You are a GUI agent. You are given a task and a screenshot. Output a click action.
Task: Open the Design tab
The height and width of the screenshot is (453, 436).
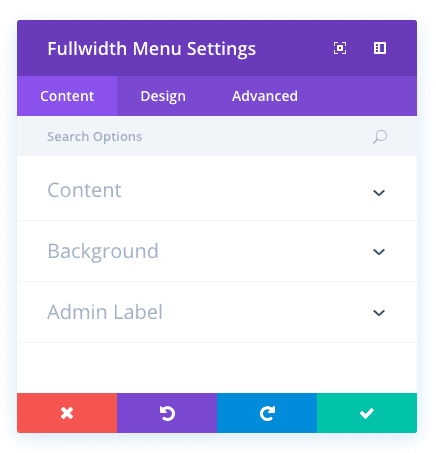[x=163, y=96]
